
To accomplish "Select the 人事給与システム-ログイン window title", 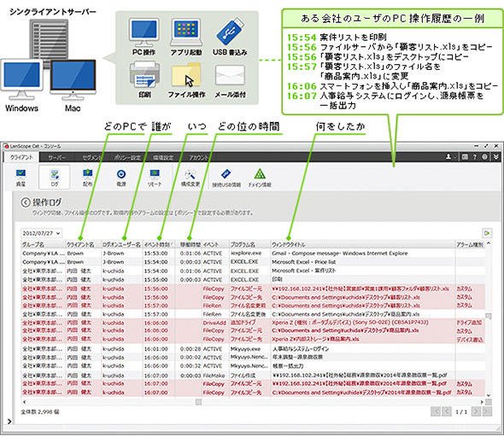I will [300, 348].
